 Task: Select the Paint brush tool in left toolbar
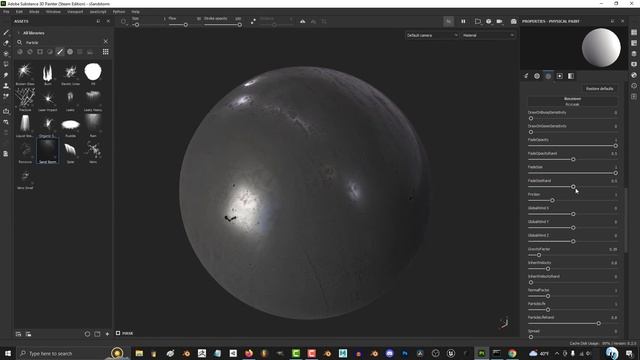coord(6,32)
